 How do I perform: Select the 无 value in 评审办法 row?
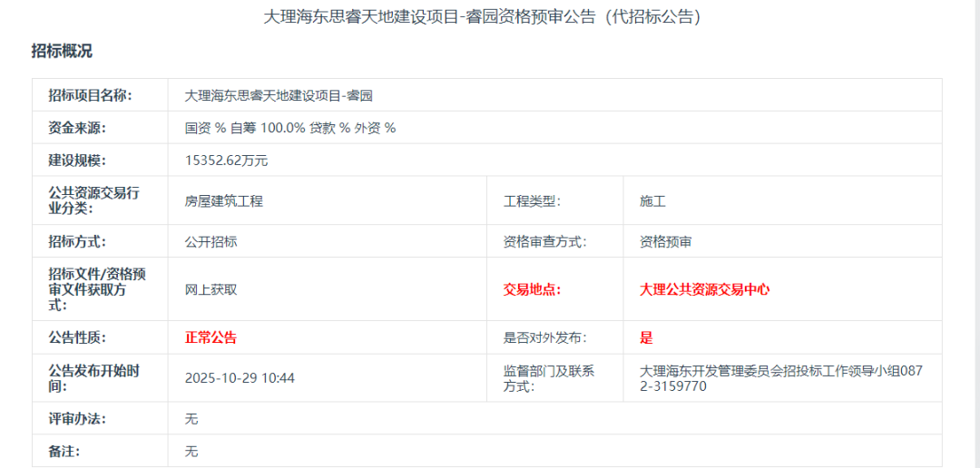pos(191,419)
